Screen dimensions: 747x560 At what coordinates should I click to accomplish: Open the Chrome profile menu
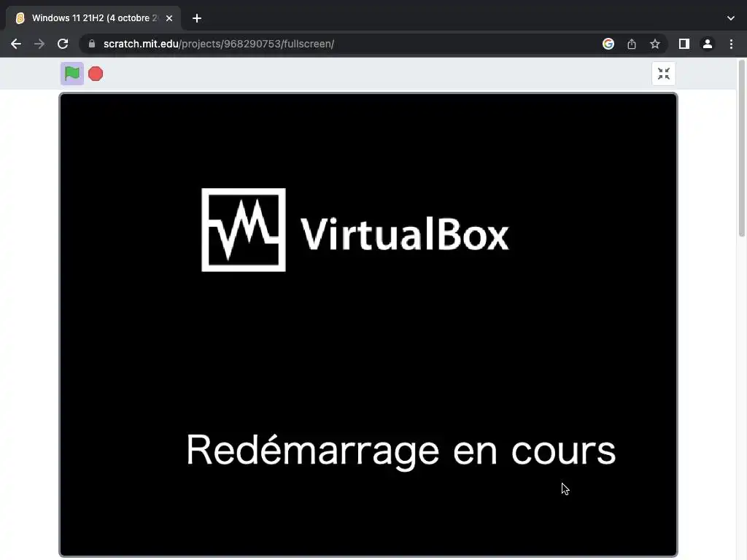click(x=708, y=44)
